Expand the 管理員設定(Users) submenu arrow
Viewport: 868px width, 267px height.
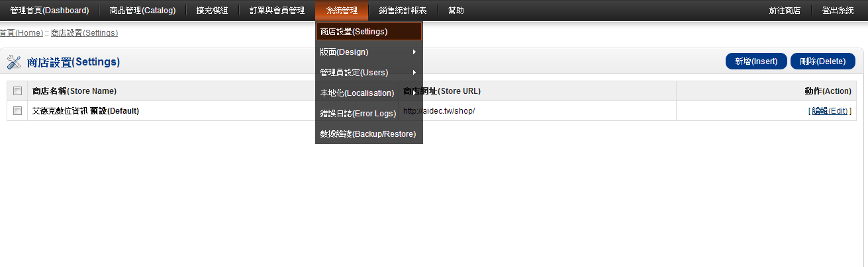coord(414,73)
